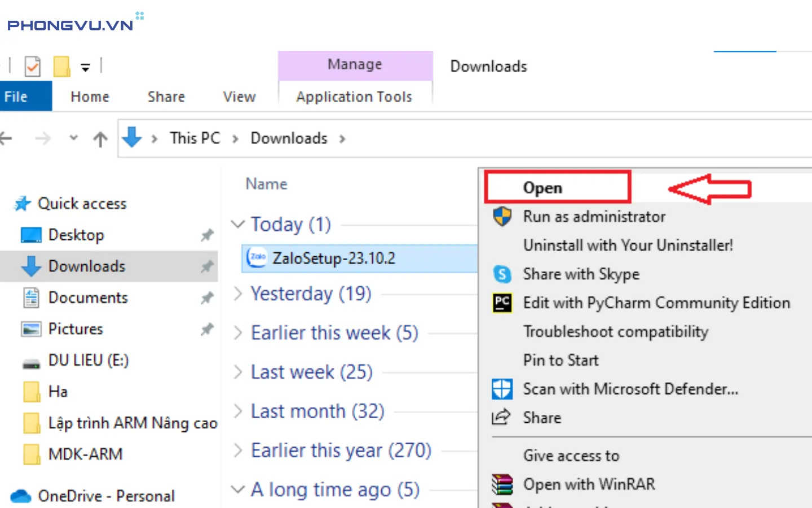Open the recent locations dropdown arrow
This screenshot has width=812, height=508.
click(73, 138)
